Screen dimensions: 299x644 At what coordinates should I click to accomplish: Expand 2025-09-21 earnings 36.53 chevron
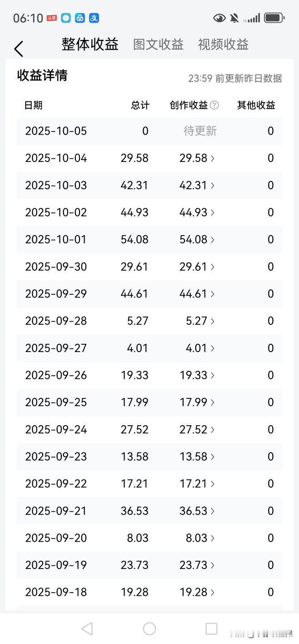tap(213, 511)
